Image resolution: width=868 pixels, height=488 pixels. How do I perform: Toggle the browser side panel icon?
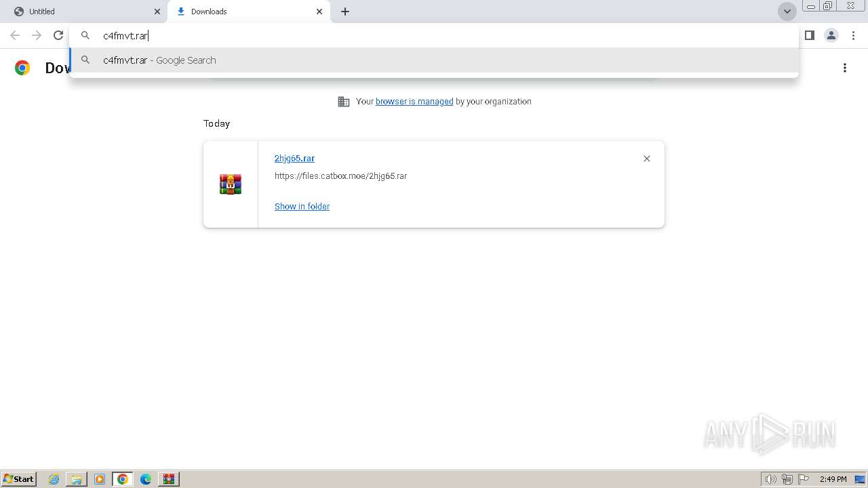[x=810, y=35]
